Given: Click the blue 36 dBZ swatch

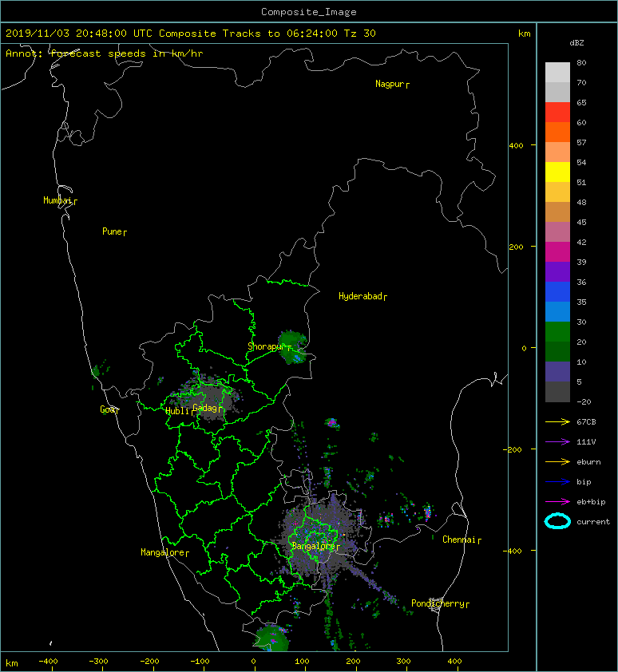Looking at the screenshot, I should click(557, 291).
